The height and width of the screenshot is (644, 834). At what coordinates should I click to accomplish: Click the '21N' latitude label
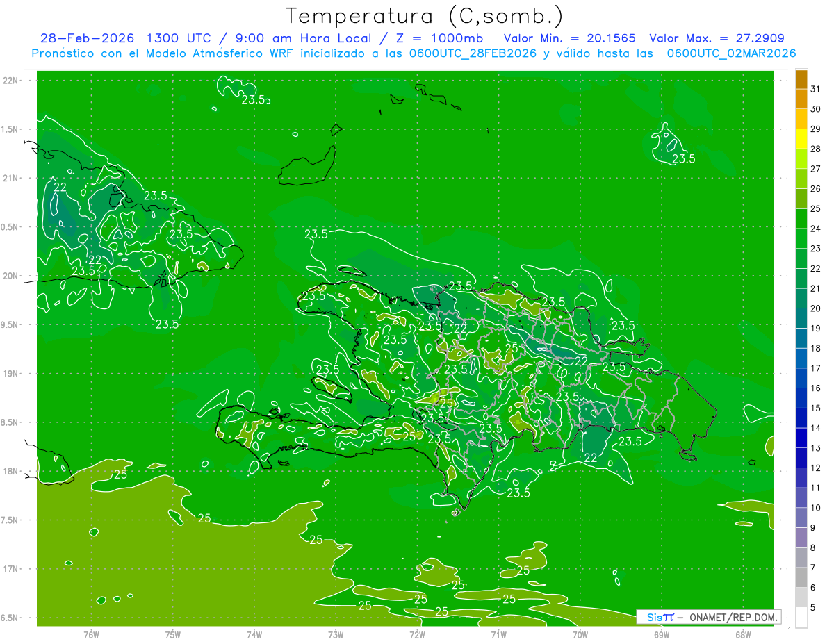tap(12, 179)
